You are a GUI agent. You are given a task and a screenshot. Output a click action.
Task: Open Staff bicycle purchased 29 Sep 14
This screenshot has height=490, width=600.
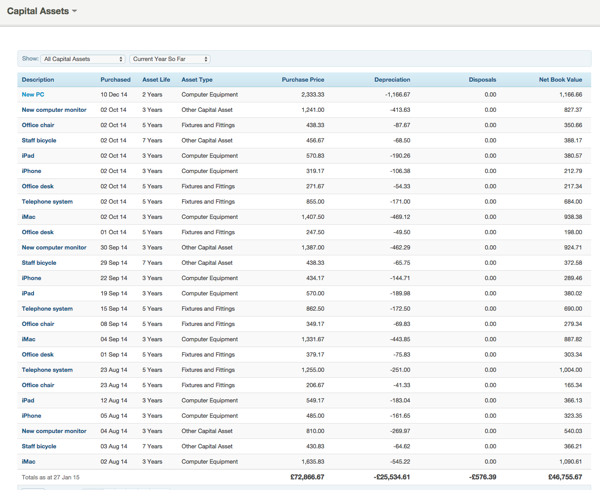coord(39,263)
